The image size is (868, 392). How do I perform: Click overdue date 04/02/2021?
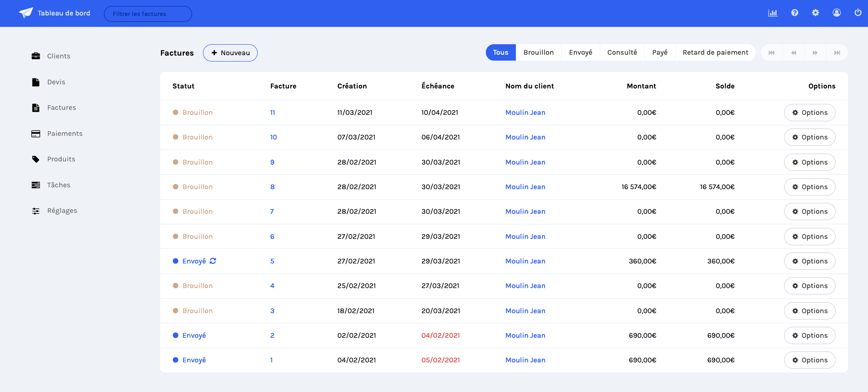point(441,335)
